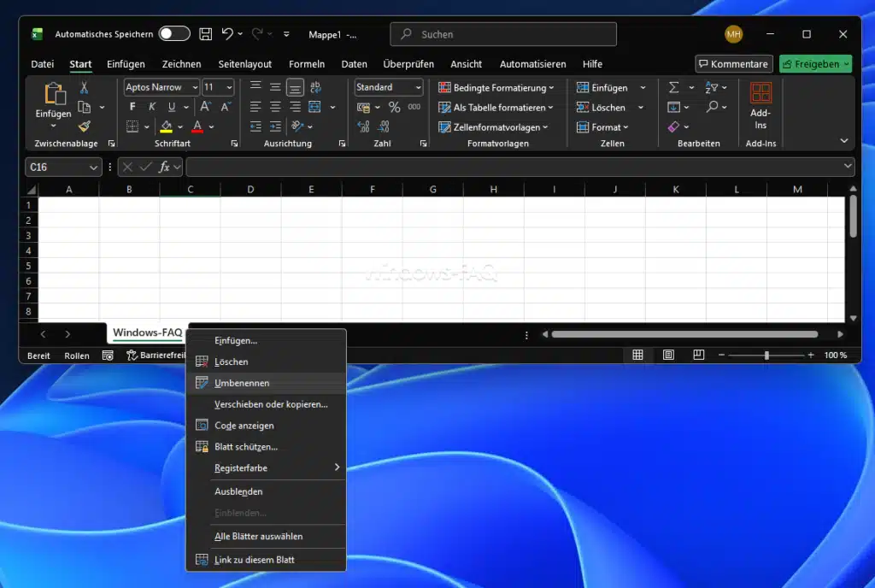Click the increase font size icon
This screenshot has height=588, width=875.
click(205, 107)
